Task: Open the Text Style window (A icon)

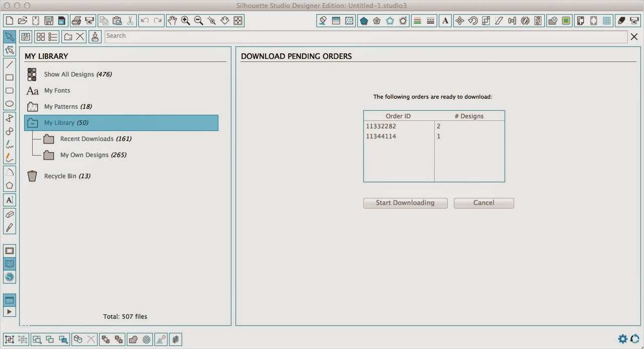Action: pos(445,21)
